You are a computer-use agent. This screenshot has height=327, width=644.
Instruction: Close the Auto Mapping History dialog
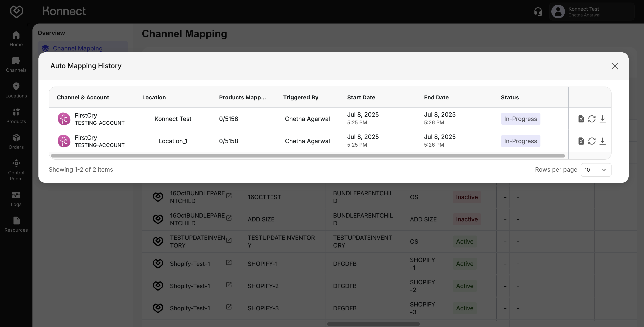pyautogui.click(x=615, y=66)
